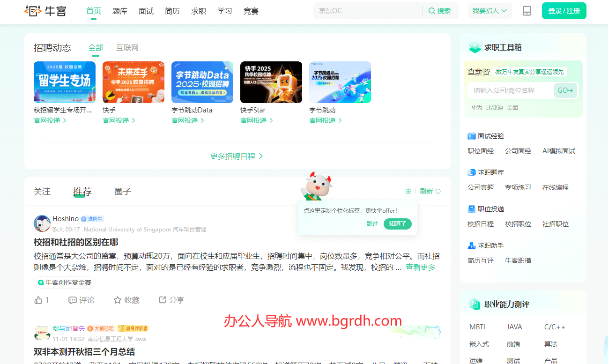Screen dimensions: 608x364
Task: Click 跳过 to skip the tip
Action: [x=372, y=224]
